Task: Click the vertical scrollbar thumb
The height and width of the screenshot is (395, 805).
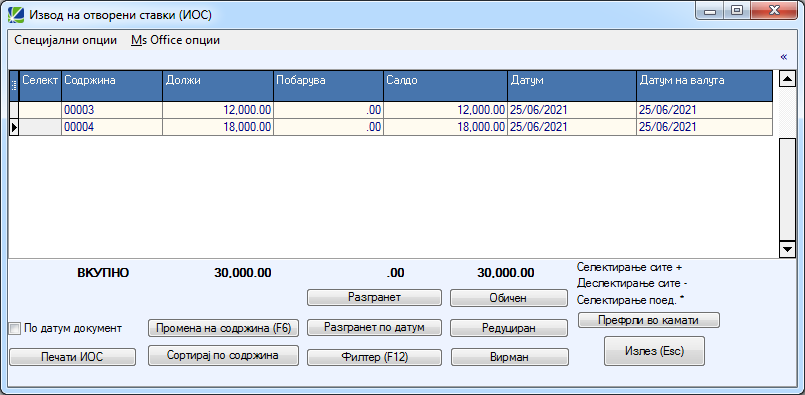Action: click(787, 189)
